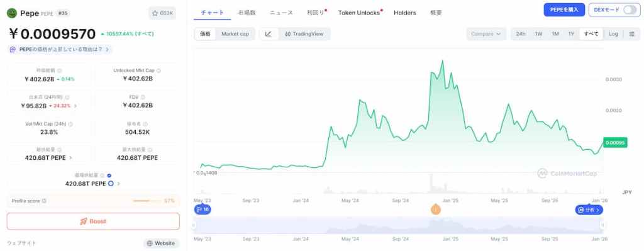Click the Profile score 57% progress bar

click(147, 201)
